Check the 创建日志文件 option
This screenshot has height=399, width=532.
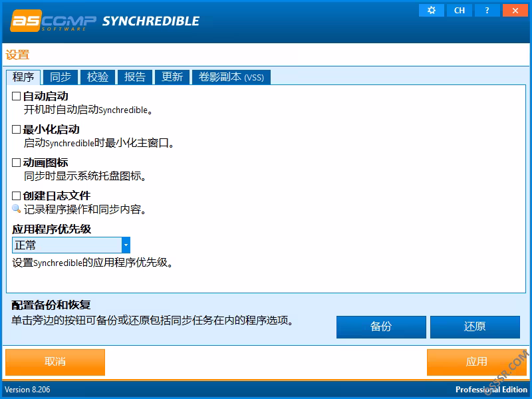tap(16, 196)
